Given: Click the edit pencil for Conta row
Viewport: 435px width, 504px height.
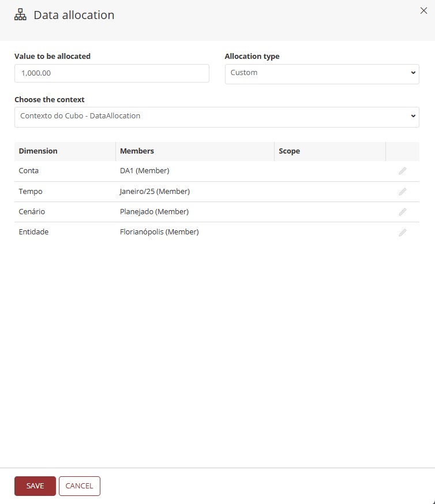Looking at the screenshot, I should pos(402,171).
